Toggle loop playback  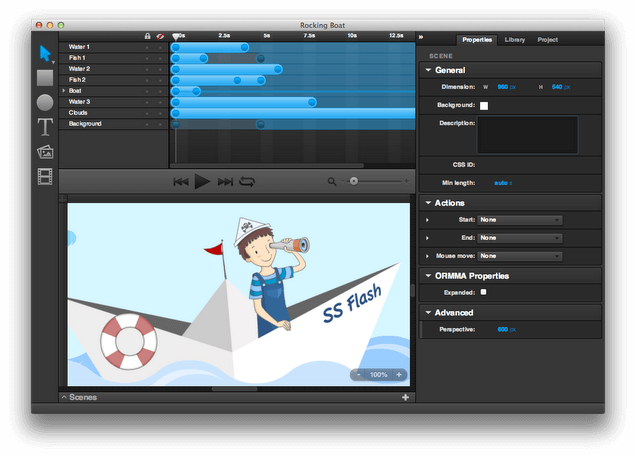(247, 182)
